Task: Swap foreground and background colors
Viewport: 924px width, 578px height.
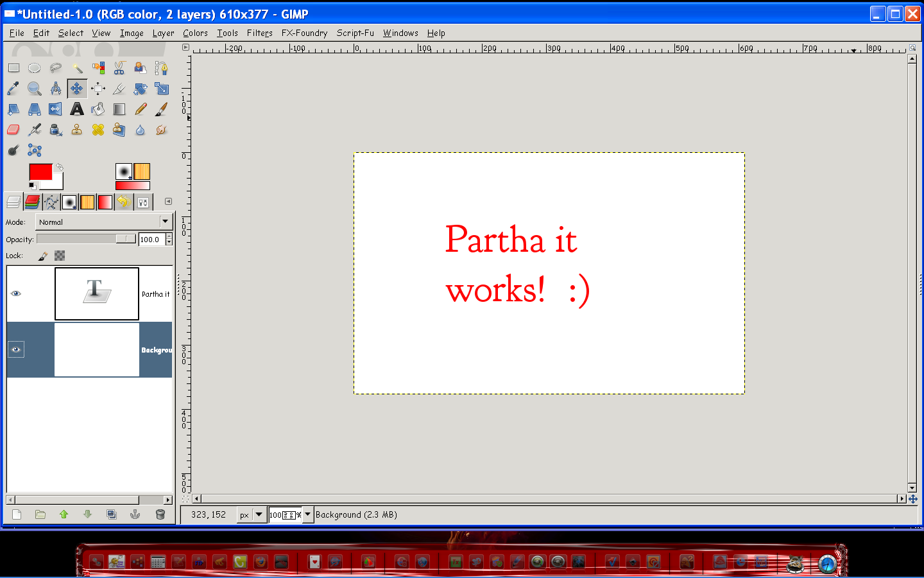Action: pos(59,167)
